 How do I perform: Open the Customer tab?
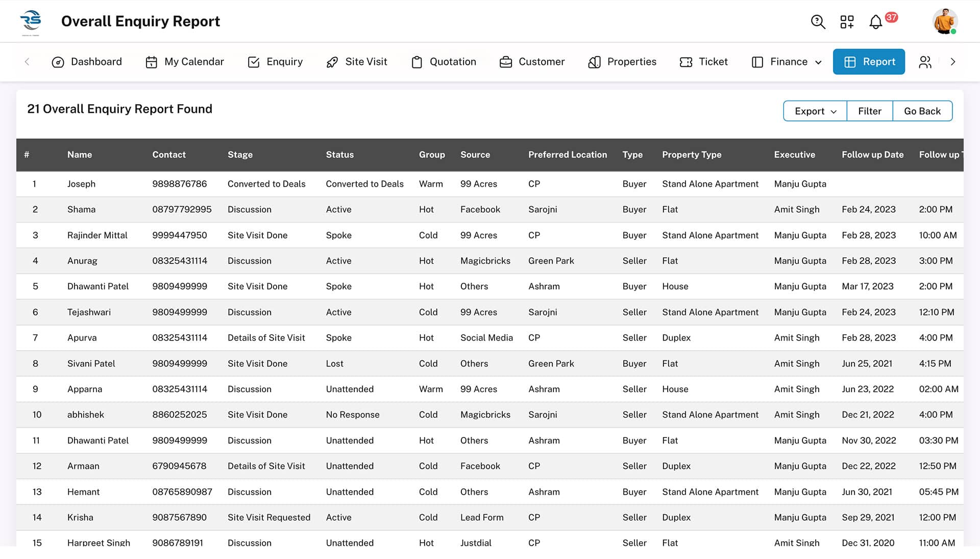532,62
